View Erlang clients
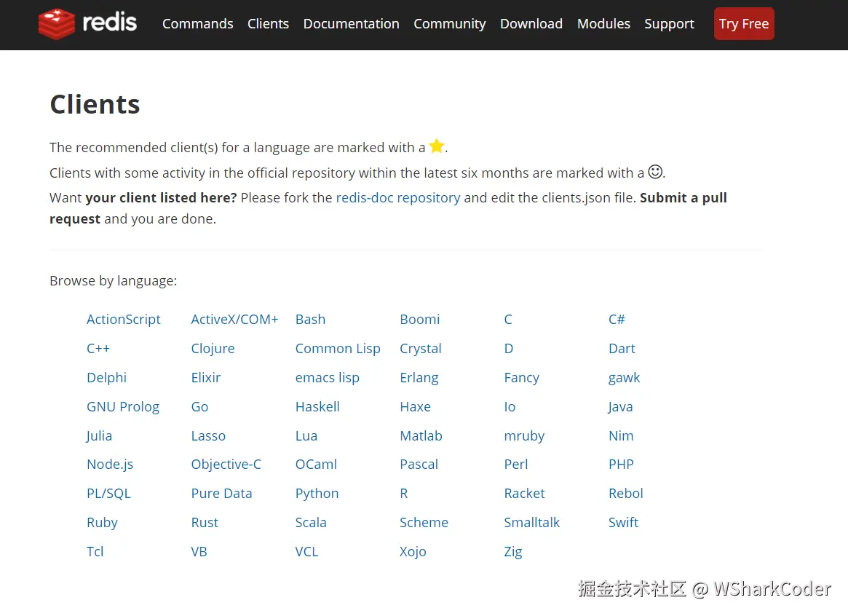 point(419,378)
